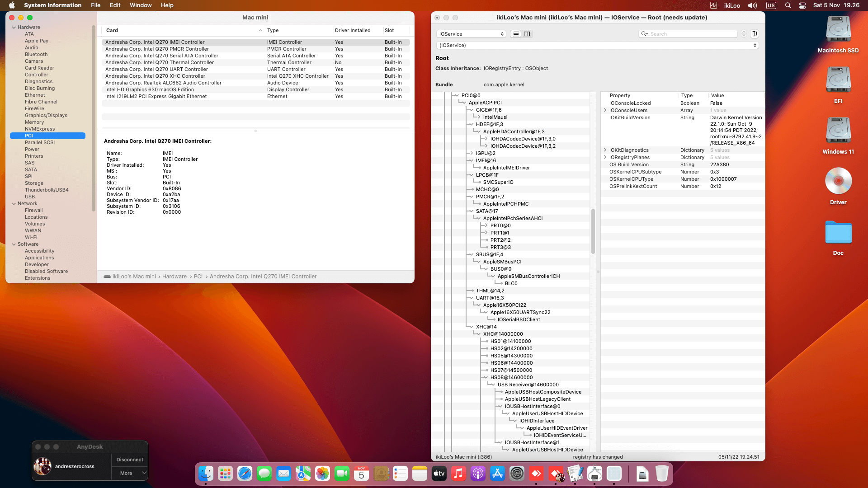The width and height of the screenshot is (868, 488).
Task: Open Calendar in the Dock
Action: [361, 473]
